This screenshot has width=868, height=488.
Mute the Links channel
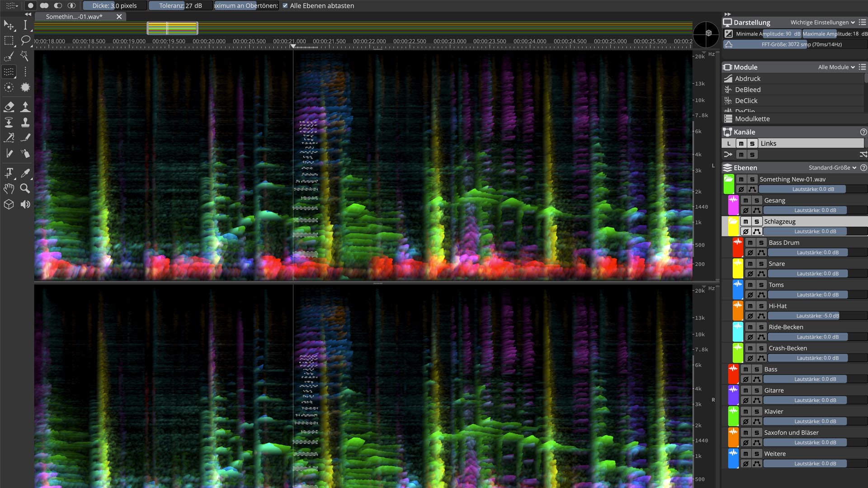(741, 143)
